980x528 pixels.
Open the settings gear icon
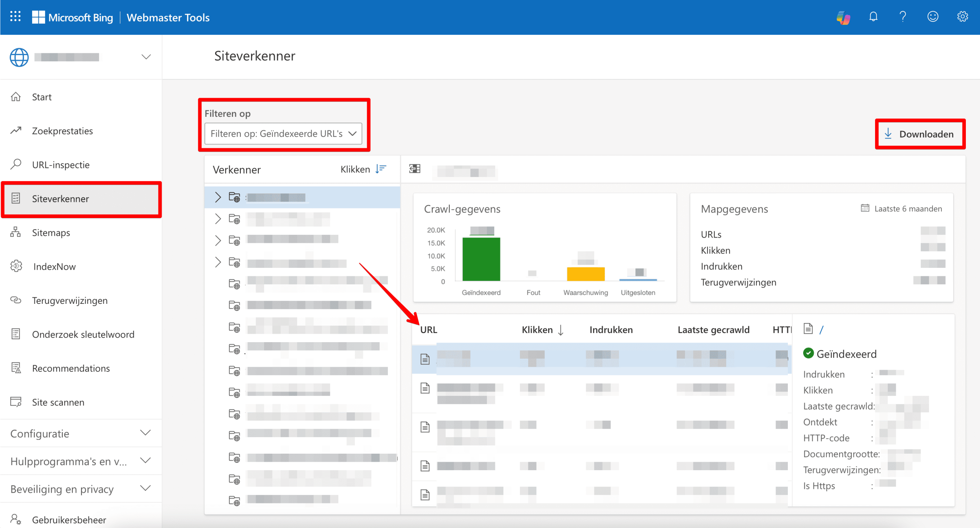962,17
